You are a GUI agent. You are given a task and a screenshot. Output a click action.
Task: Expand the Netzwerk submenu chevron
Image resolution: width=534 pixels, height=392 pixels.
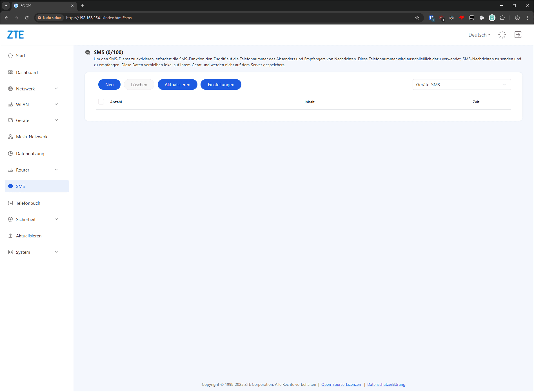pyautogui.click(x=56, y=89)
